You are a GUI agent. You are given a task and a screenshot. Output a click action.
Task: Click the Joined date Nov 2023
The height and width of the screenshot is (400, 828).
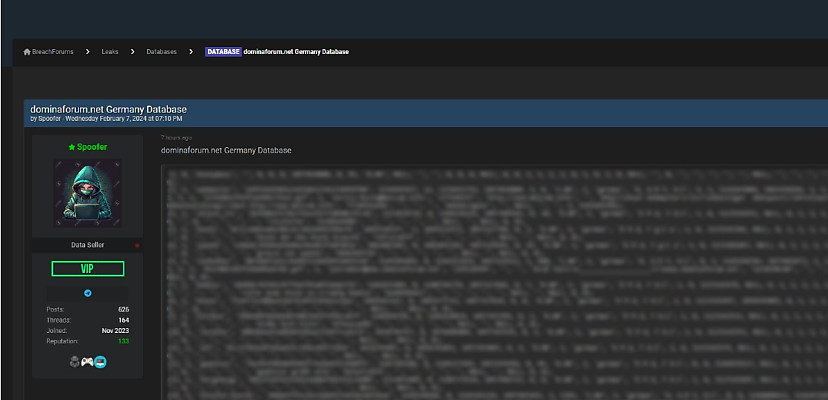[x=116, y=331]
